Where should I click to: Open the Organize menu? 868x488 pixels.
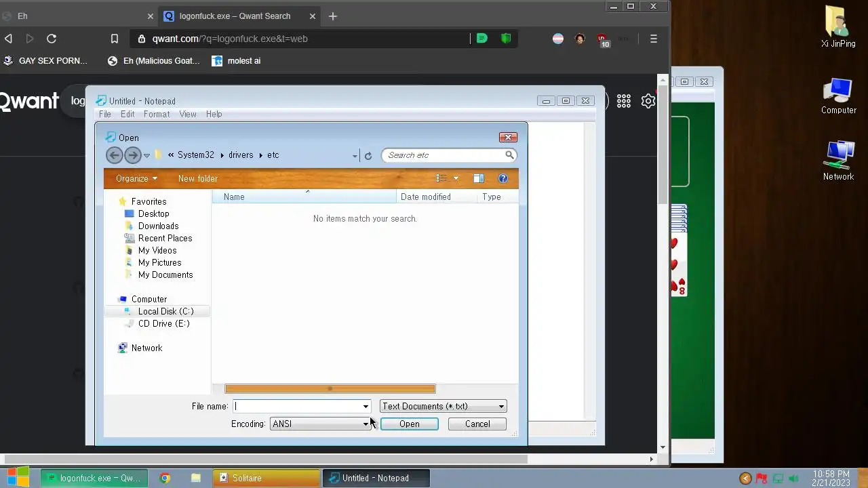click(136, 179)
